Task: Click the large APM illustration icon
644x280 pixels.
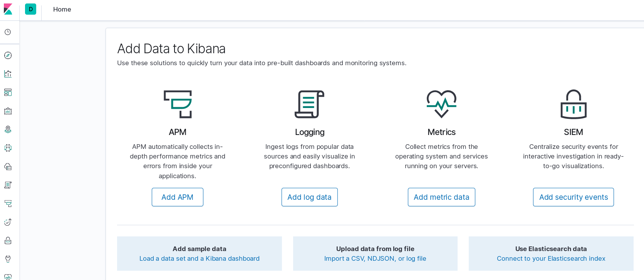Action: (x=178, y=104)
